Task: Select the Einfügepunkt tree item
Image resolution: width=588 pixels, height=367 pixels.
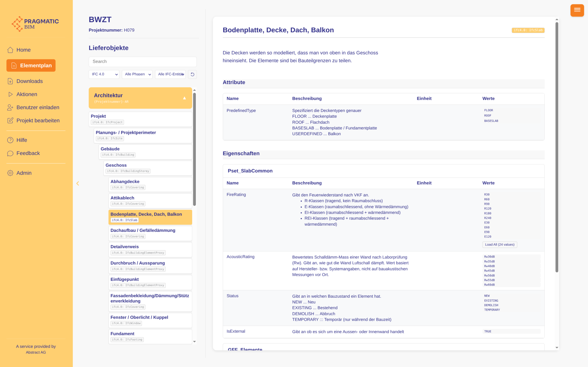Action: 150,282
